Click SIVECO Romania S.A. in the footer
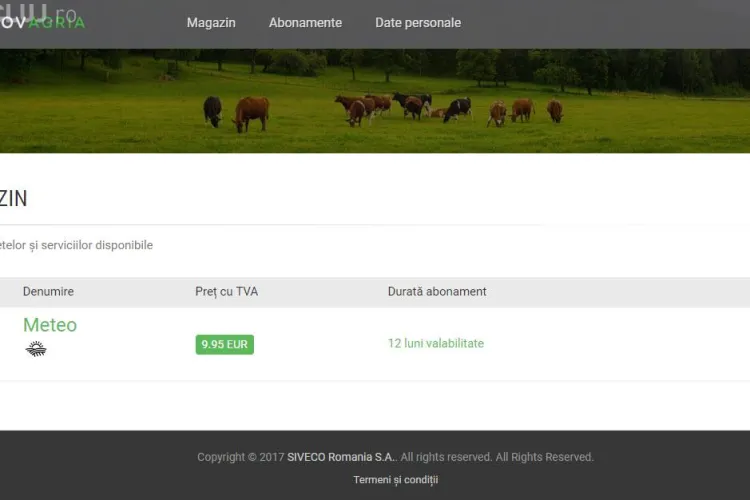The height and width of the screenshot is (500, 750). [x=341, y=457]
